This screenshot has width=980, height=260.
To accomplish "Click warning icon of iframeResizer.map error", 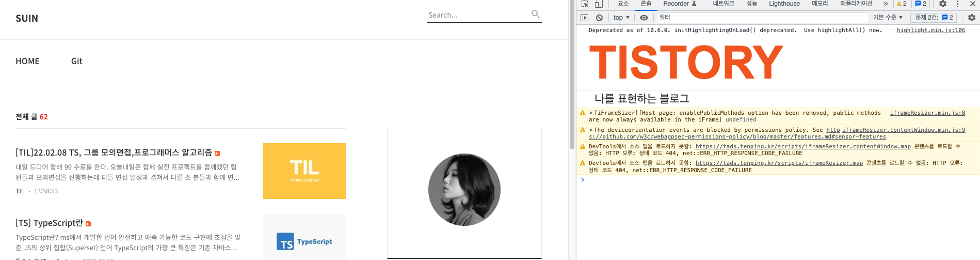I will pos(583,163).
